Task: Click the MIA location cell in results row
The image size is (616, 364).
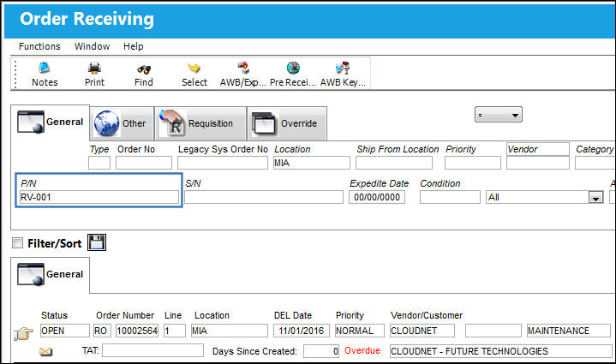Action: click(x=230, y=331)
